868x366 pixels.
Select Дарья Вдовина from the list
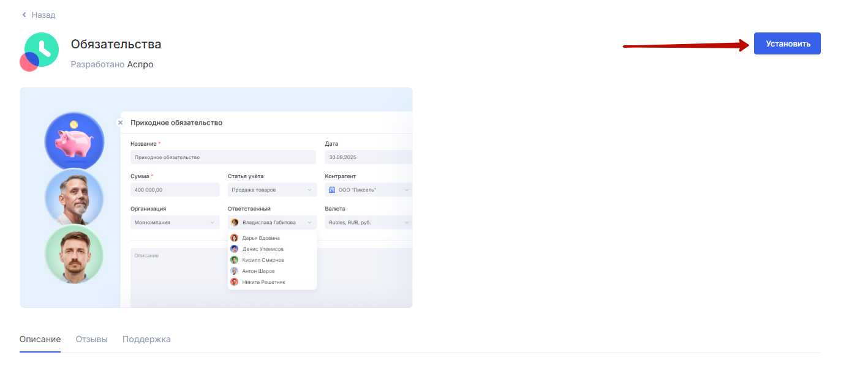260,238
